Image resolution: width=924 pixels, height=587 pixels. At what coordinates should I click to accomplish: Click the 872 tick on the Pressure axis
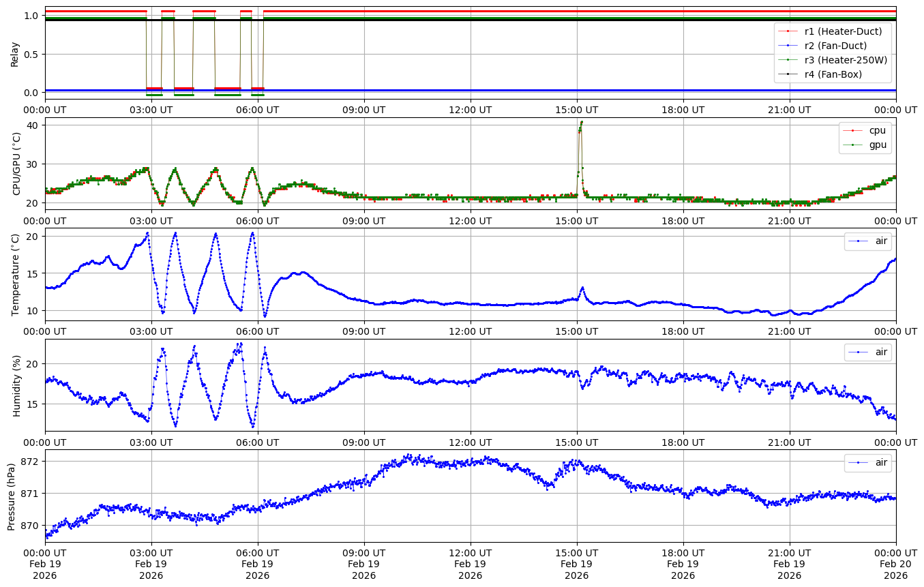[31, 462]
